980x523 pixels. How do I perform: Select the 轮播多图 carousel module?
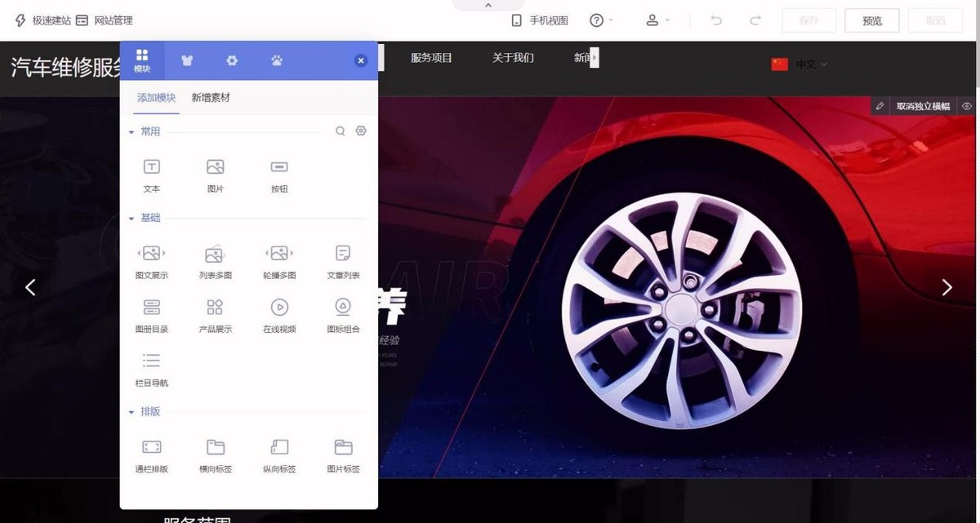point(278,259)
